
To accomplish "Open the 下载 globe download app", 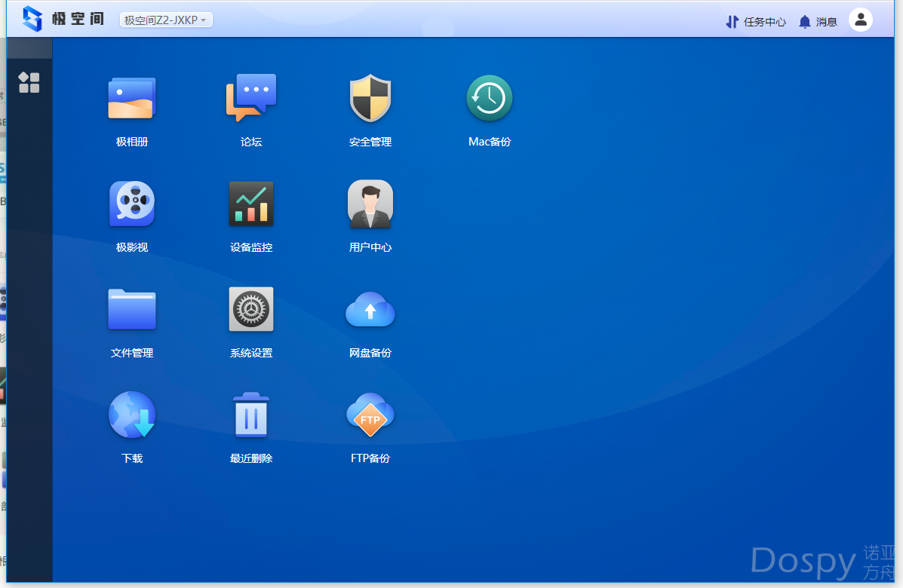I will pyautogui.click(x=132, y=415).
